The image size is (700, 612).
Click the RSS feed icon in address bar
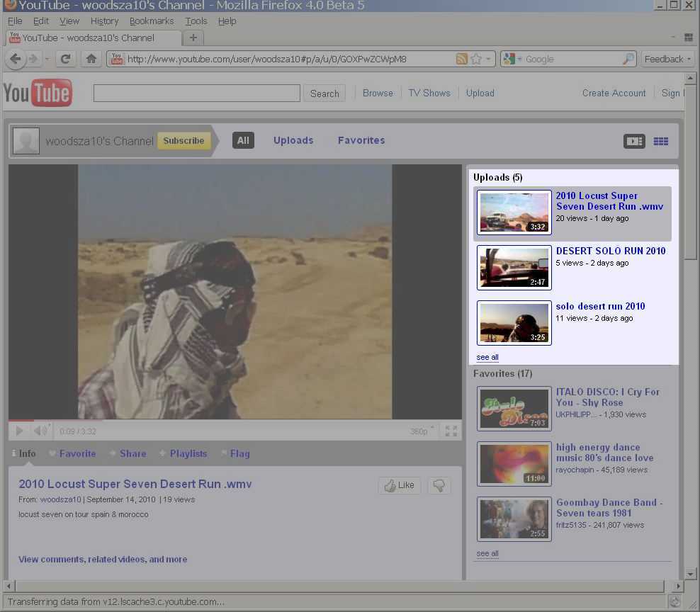click(x=462, y=59)
